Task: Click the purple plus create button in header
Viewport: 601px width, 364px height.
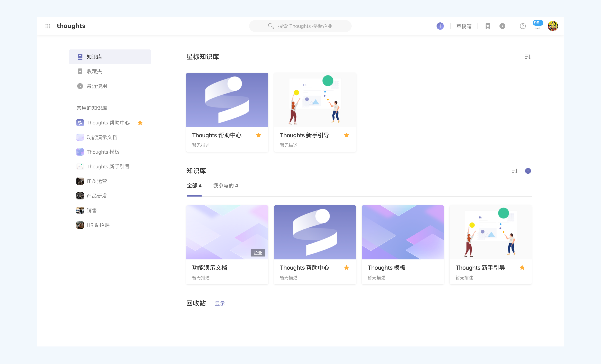Action: 440,26
